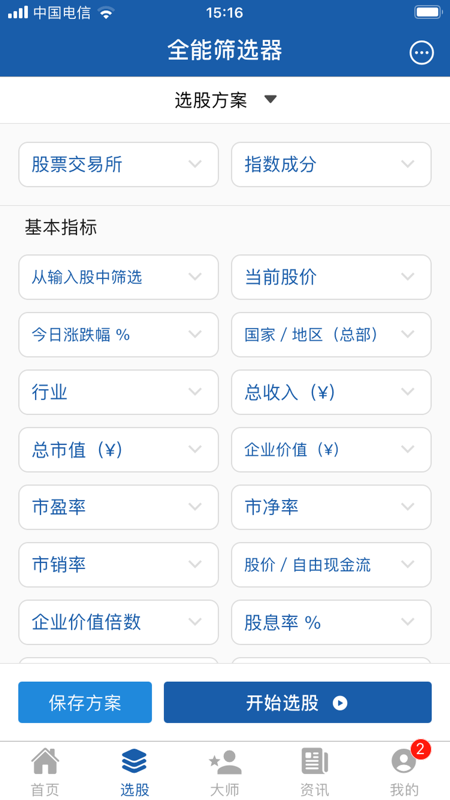Tap the 选股 stack layers icon
The image size is (450, 800).
click(135, 762)
